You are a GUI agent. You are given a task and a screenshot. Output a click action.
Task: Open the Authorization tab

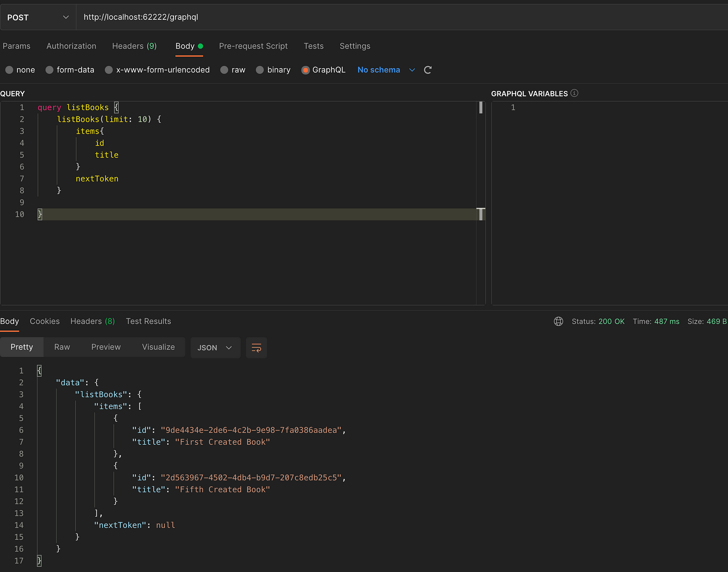click(71, 46)
